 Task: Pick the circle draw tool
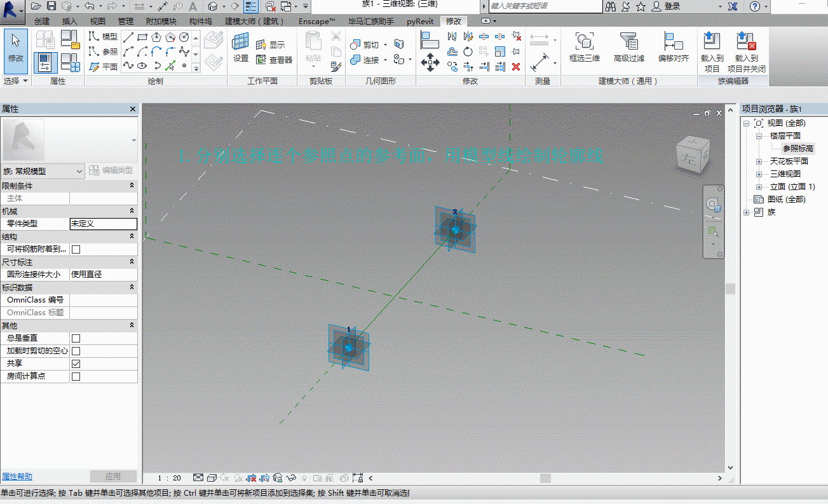click(184, 36)
